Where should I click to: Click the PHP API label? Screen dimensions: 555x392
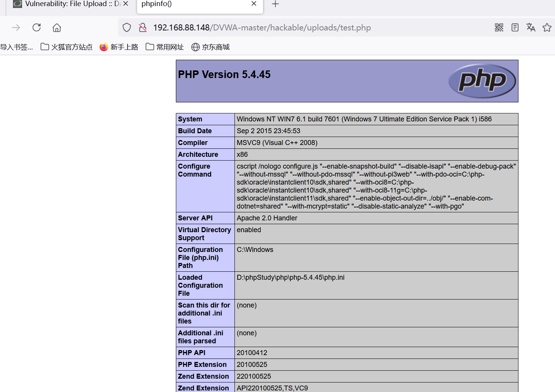click(191, 353)
